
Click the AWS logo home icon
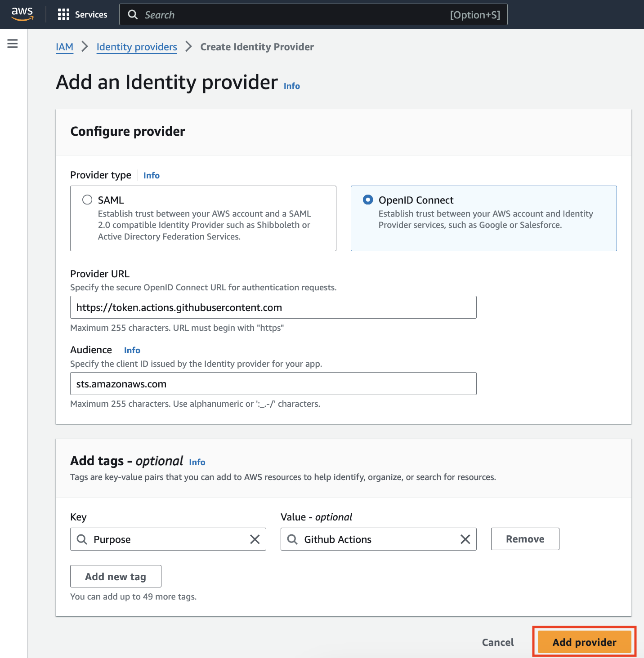pos(22,14)
